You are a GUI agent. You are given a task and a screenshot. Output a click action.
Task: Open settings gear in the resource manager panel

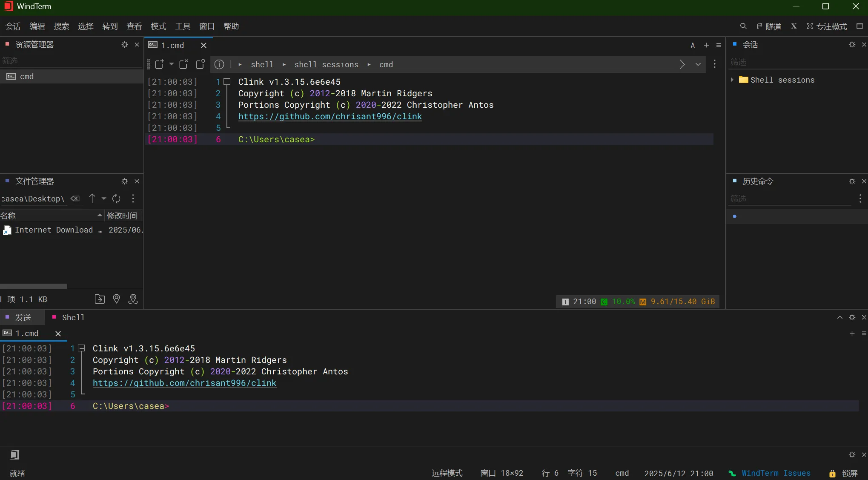pos(124,45)
